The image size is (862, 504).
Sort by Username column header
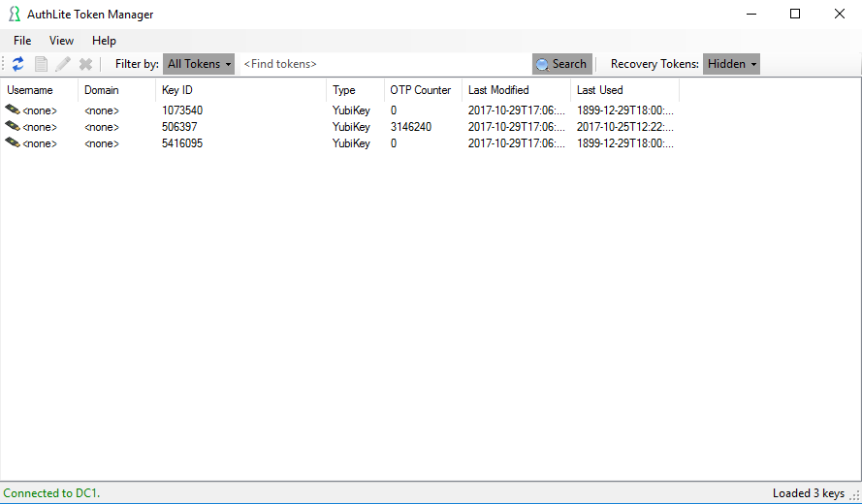40,90
